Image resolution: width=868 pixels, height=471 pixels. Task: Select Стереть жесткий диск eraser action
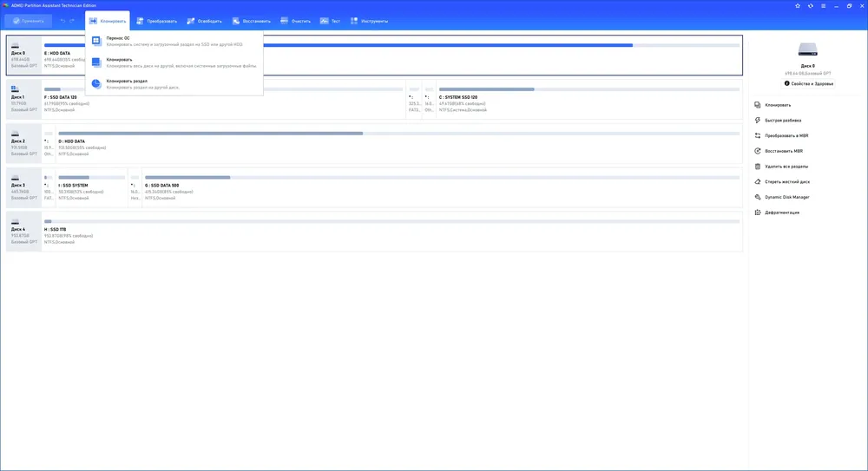coord(782,181)
